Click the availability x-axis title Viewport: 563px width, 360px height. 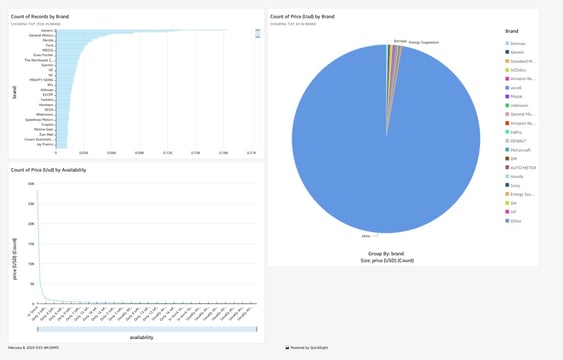click(x=141, y=337)
